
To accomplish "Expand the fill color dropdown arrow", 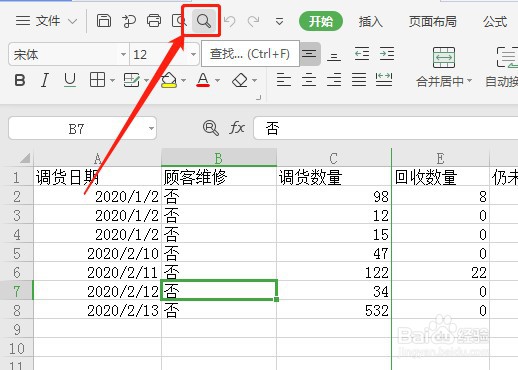I will tap(183, 80).
